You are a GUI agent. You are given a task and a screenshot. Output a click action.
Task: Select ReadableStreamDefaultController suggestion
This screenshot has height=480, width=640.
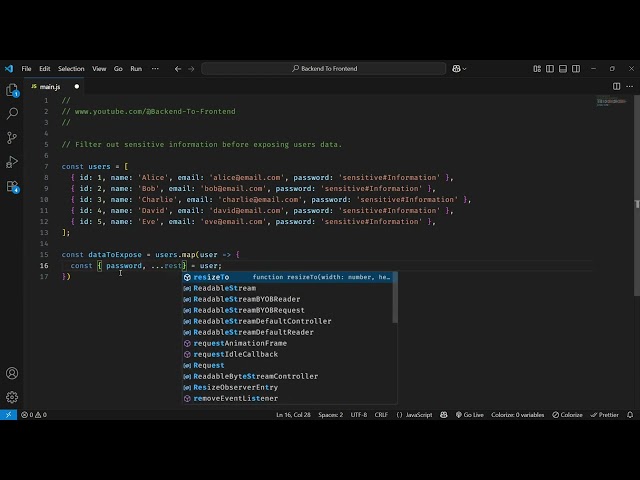(287, 321)
